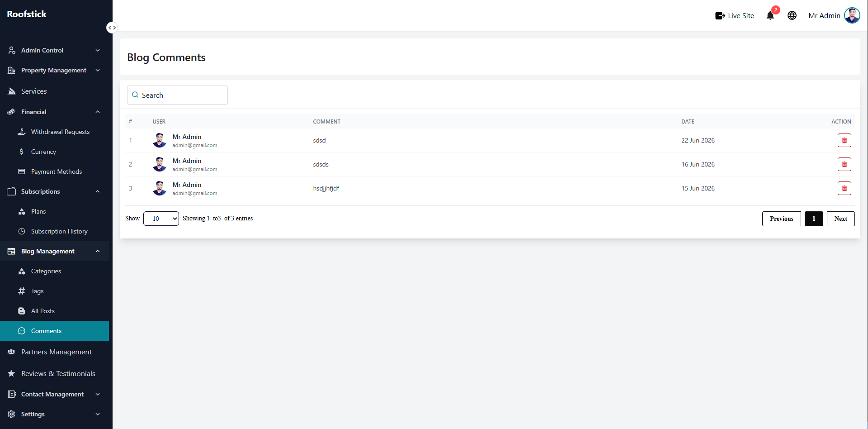This screenshot has width=868, height=429.
Task: Click the Next pagination button
Action: (840, 219)
